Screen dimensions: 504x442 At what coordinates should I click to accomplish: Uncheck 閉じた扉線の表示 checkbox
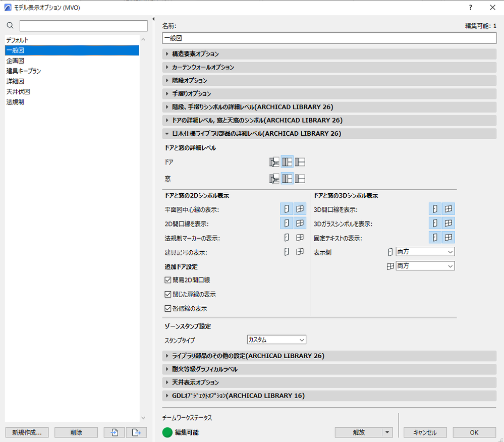click(168, 294)
